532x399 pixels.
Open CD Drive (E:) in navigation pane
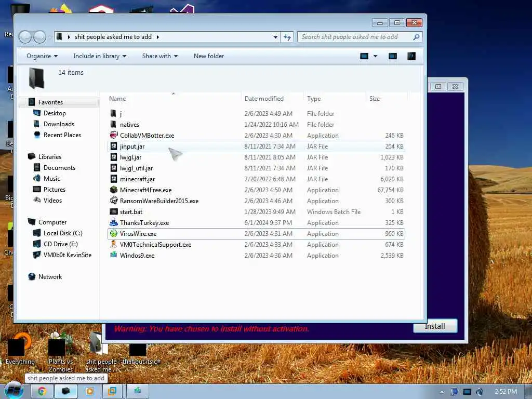tap(60, 244)
